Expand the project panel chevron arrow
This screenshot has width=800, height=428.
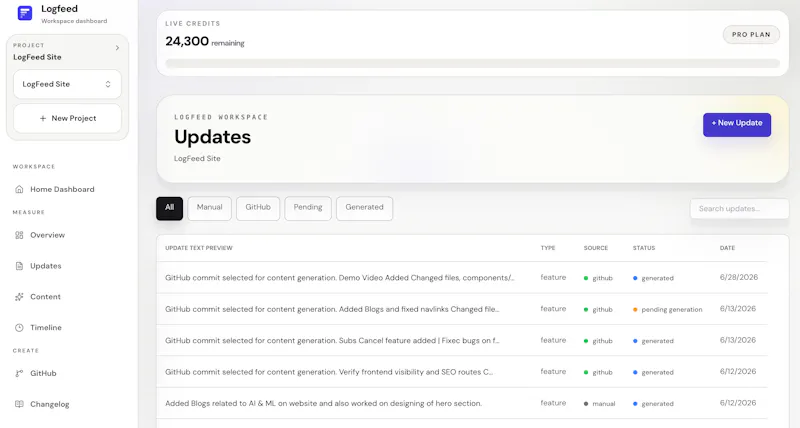[x=117, y=48]
